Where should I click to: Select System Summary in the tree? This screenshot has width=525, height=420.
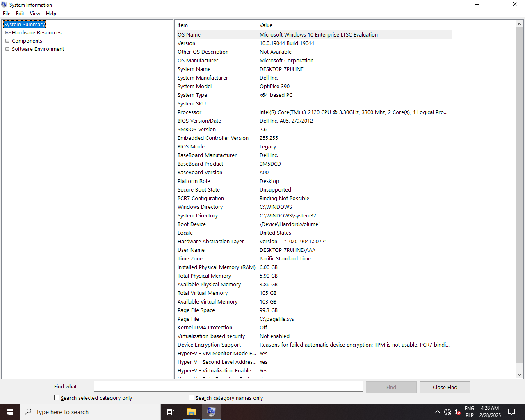[25, 25]
